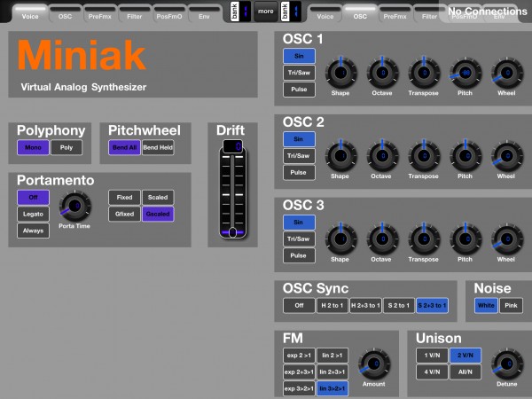Select the right PreFmx tab
The height and width of the screenshot is (399, 532).
[395, 13]
